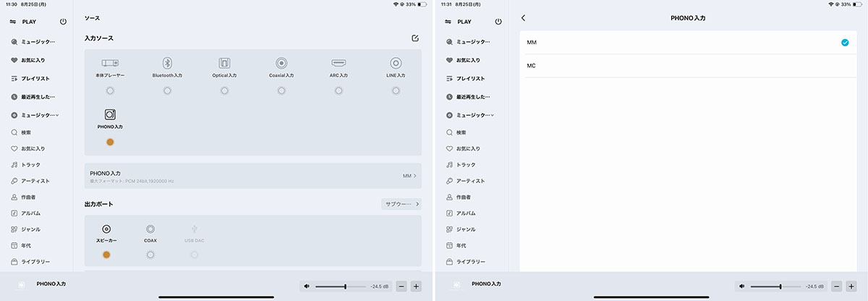The height and width of the screenshot is (301, 868).
Task: Toggle orange indicator under スピーカー output
Action: 106,255
